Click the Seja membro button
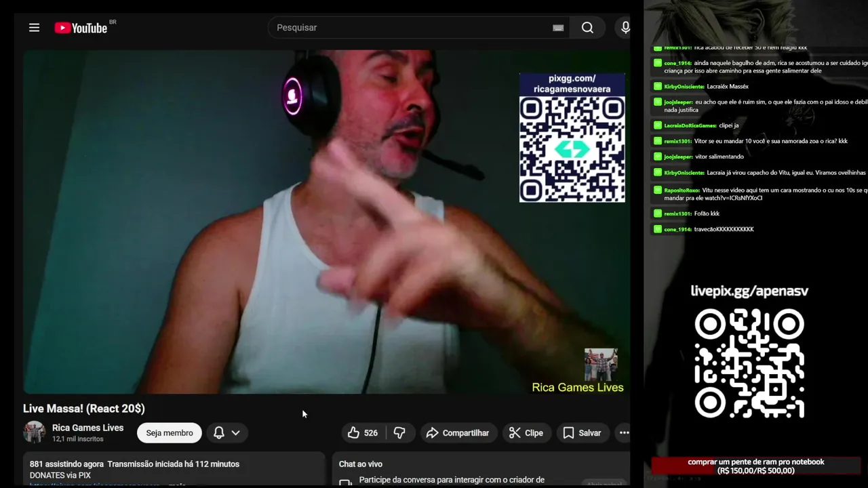The height and width of the screenshot is (488, 868). tap(170, 433)
